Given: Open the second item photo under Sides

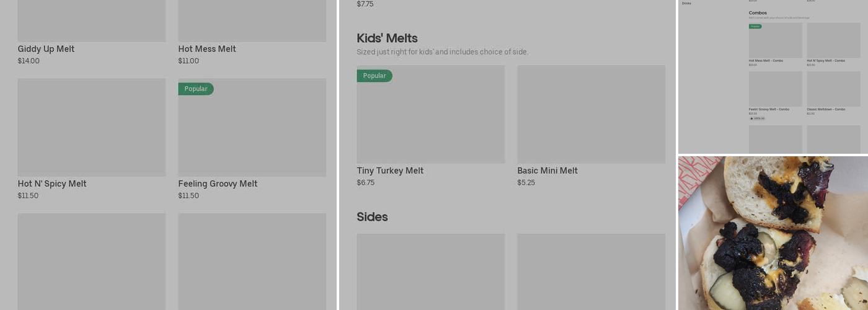Looking at the screenshot, I should point(591,272).
